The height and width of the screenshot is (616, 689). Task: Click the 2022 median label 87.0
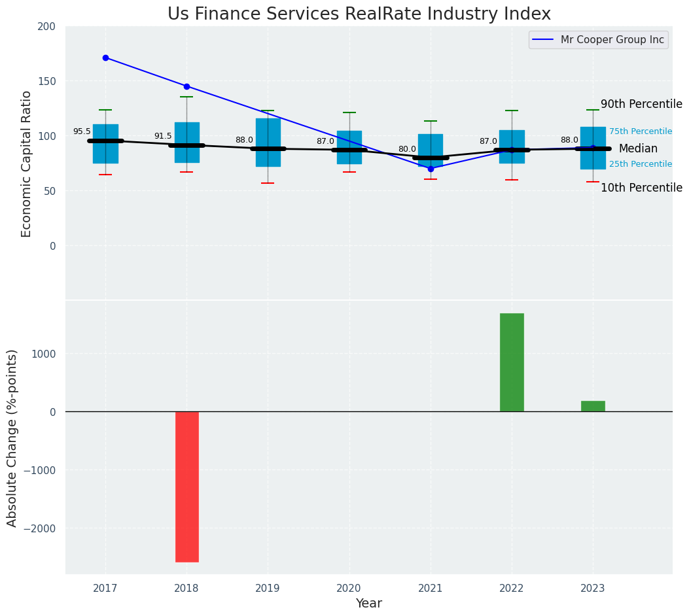tap(488, 141)
